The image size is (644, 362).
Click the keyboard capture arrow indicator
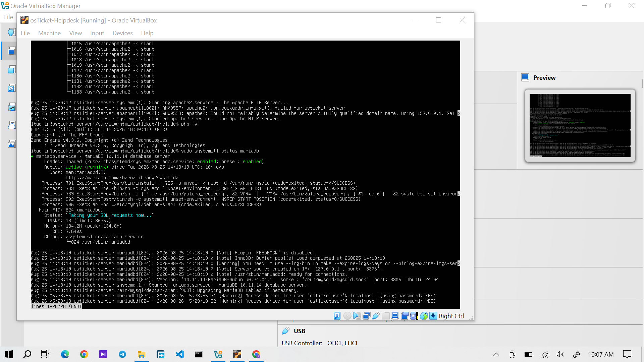433,316
